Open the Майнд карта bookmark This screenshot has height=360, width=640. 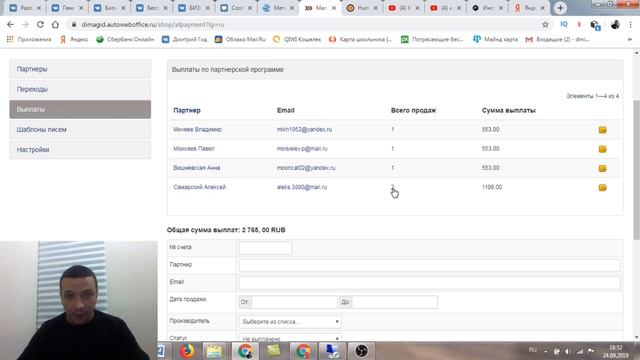pos(496,39)
